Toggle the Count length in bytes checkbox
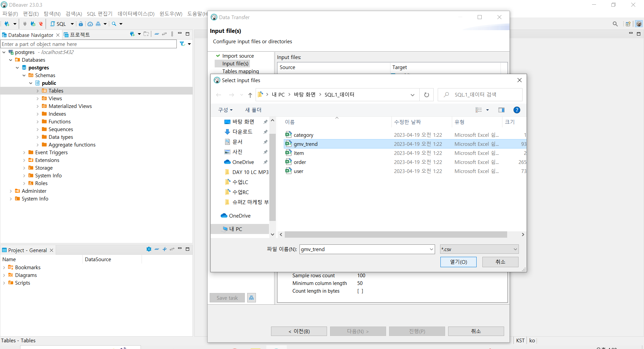 [360, 291]
